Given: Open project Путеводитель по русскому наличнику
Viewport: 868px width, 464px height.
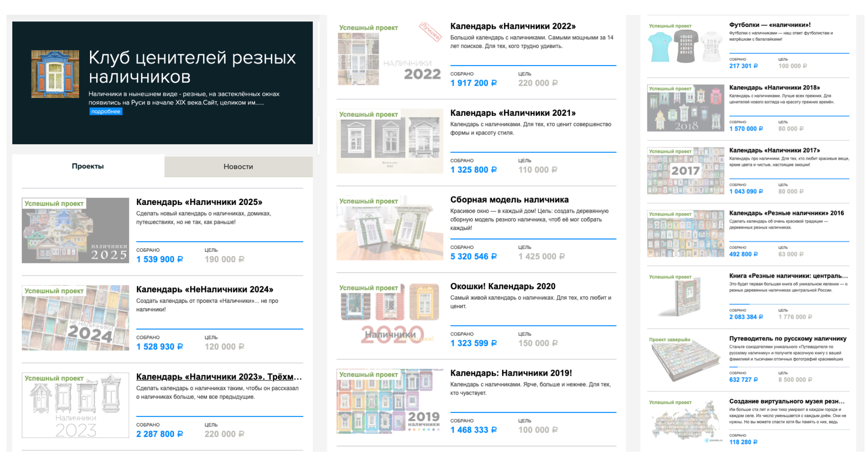Looking at the screenshot, I should coord(788,339).
